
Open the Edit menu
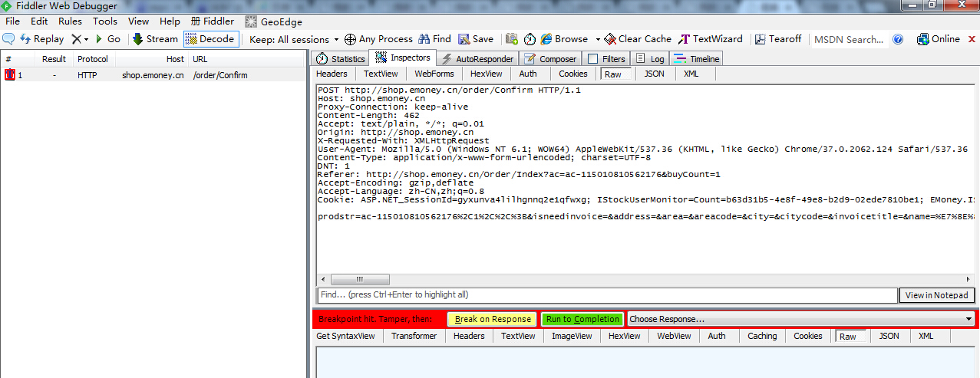[39, 21]
